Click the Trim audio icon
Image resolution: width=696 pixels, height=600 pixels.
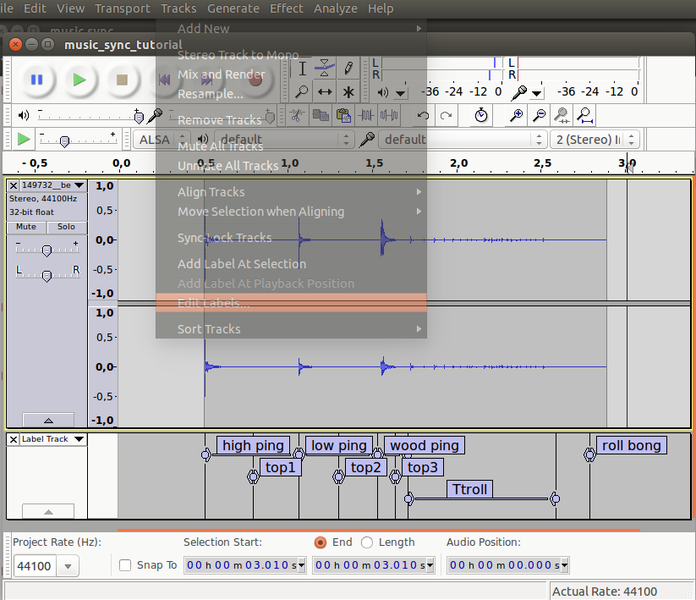click(x=366, y=116)
